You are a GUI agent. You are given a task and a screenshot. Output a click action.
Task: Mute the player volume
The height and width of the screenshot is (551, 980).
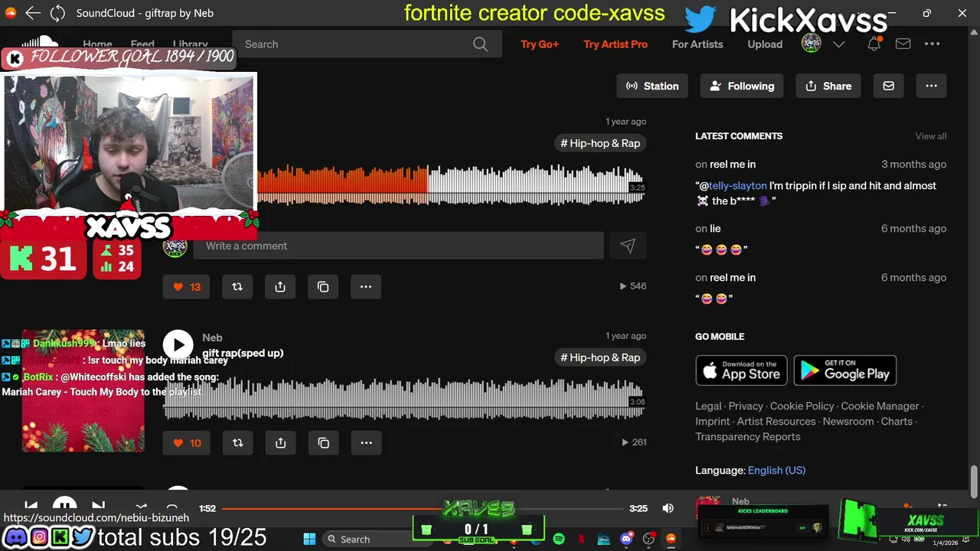[668, 508]
